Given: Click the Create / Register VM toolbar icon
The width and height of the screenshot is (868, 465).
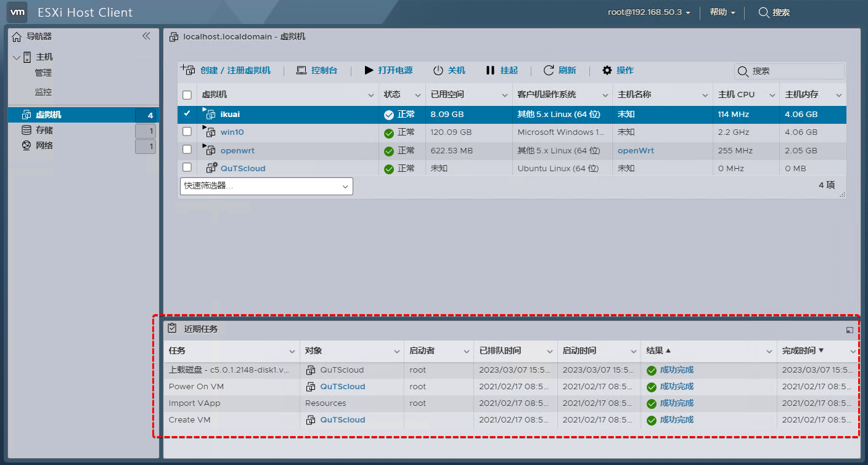Looking at the screenshot, I should [x=188, y=70].
